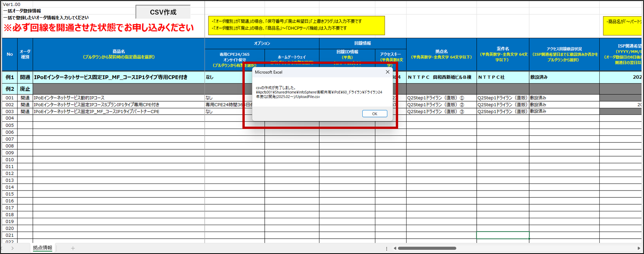This screenshot has height=254, width=644.
Task: Click the 一括オーダ登録情報 title text
Action: click(x=22, y=11)
